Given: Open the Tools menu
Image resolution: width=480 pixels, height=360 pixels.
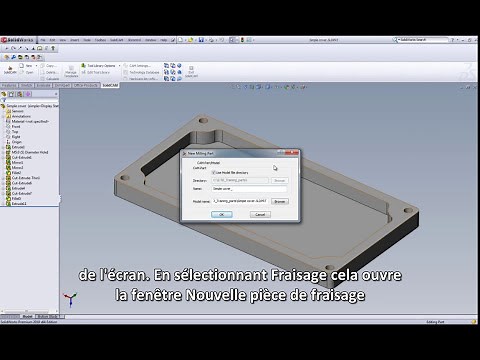Looking at the screenshot, I should 87,40.
